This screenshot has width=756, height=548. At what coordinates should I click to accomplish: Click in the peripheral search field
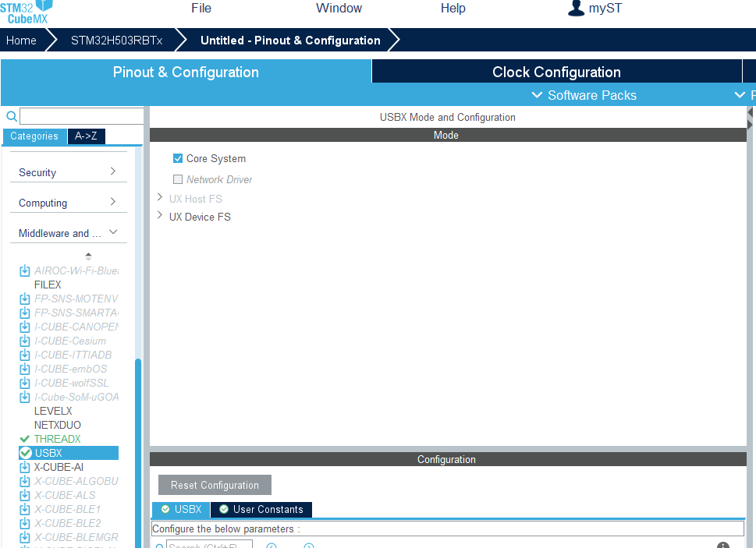(82, 116)
